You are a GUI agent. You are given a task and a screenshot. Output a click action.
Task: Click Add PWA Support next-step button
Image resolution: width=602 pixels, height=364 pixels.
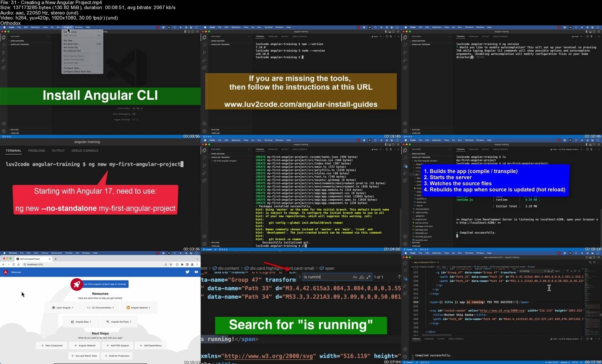tap(118, 346)
